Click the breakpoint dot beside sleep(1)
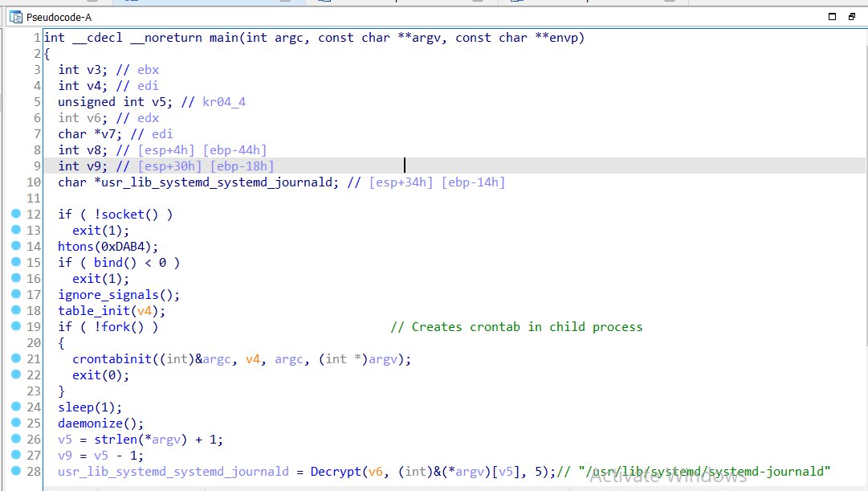Screen dimensions: 868x491 click(16, 407)
